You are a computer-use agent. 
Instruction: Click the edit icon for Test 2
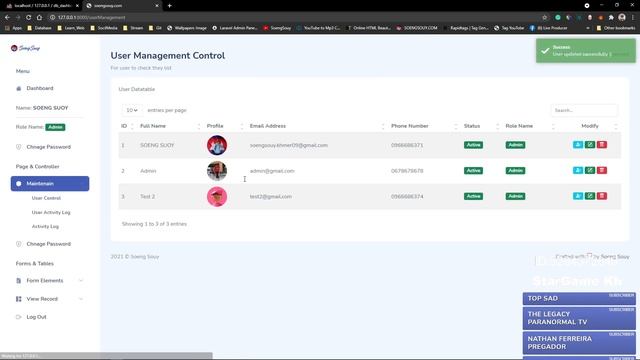tap(590, 196)
